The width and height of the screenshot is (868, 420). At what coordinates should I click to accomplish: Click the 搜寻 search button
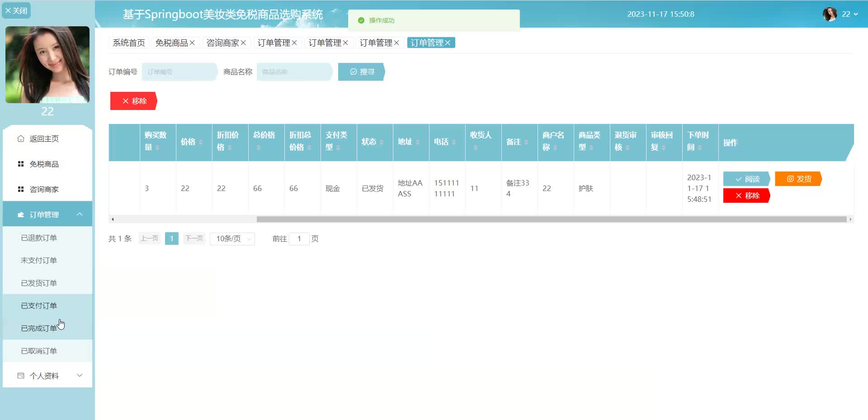click(361, 72)
